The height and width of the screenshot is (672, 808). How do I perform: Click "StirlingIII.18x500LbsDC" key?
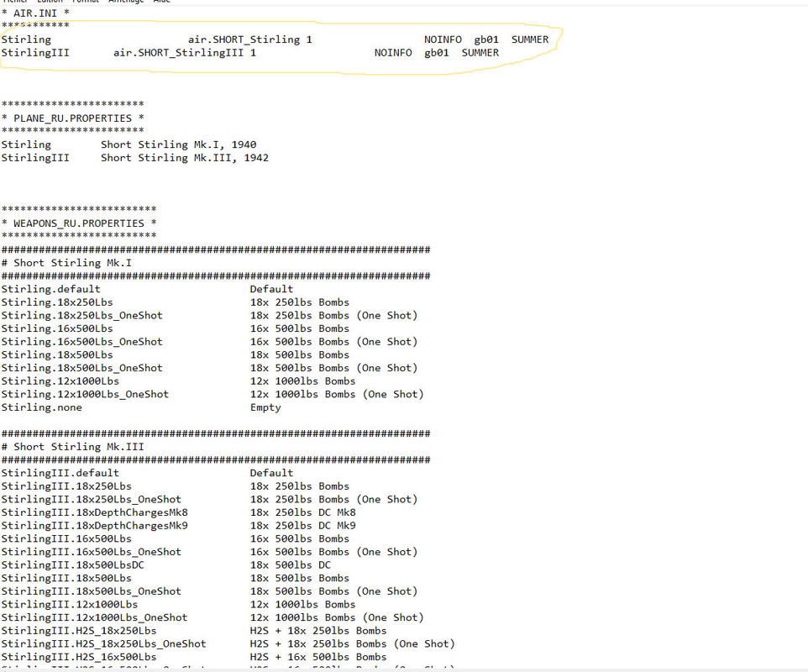[x=73, y=565]
